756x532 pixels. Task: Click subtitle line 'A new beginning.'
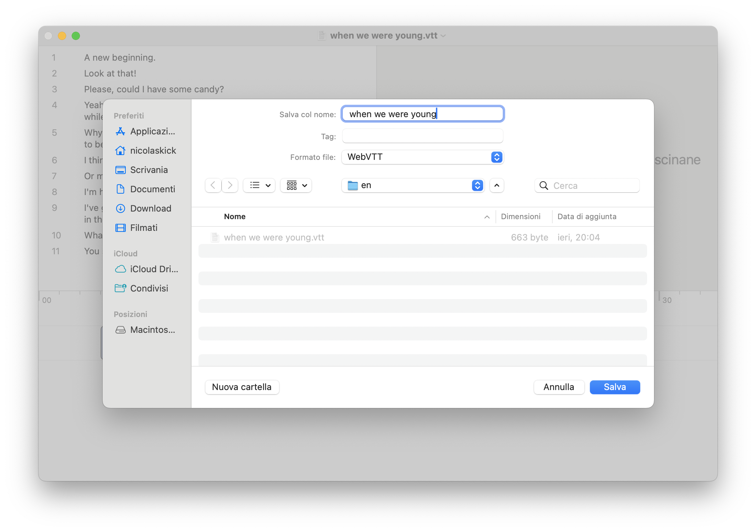(x=120, y=58)
